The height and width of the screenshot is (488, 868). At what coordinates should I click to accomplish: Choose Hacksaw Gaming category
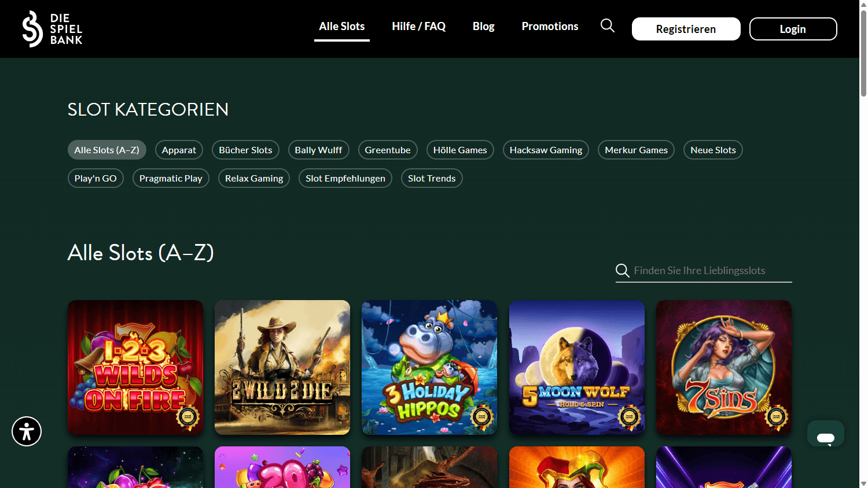[x=546, y=150]
